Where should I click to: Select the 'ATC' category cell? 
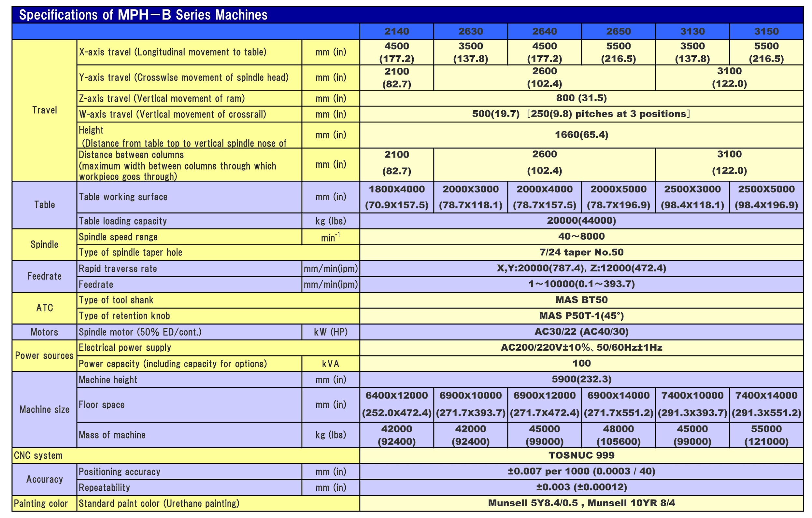click(45, 308)
